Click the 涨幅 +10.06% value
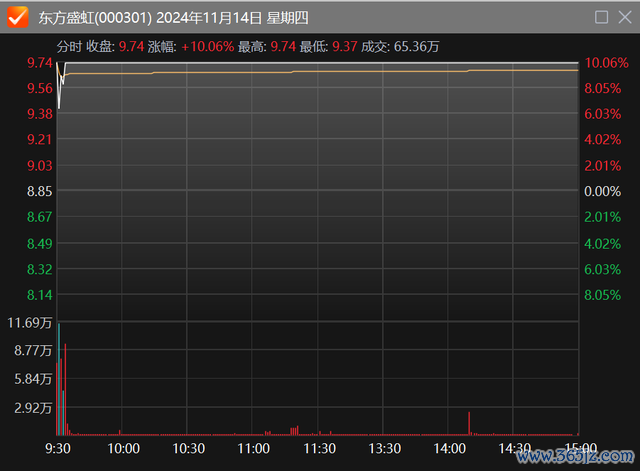This screenshot has height=471, width=640. click(208, 47)
